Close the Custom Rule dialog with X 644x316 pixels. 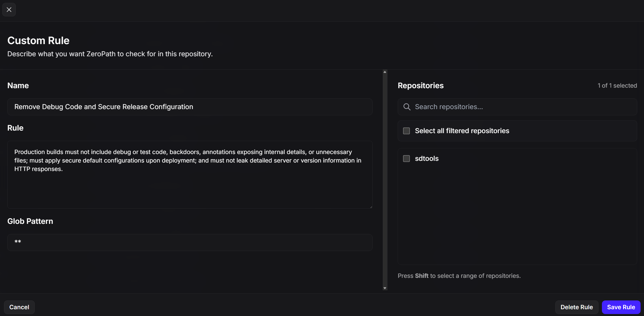[9, 10]
